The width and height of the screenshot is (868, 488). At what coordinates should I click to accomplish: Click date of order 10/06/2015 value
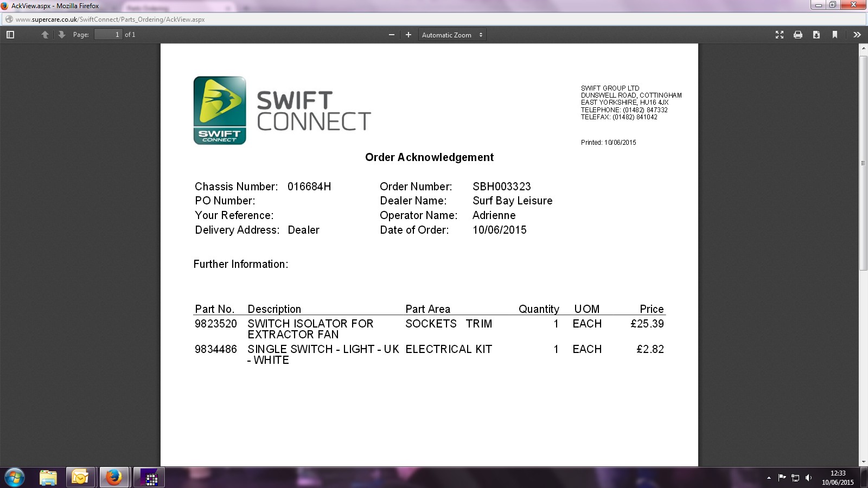click(x=500, y=230)
